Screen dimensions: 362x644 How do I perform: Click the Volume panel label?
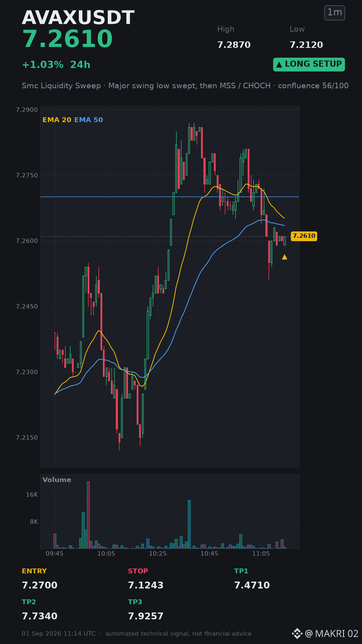tap(57, 480)
